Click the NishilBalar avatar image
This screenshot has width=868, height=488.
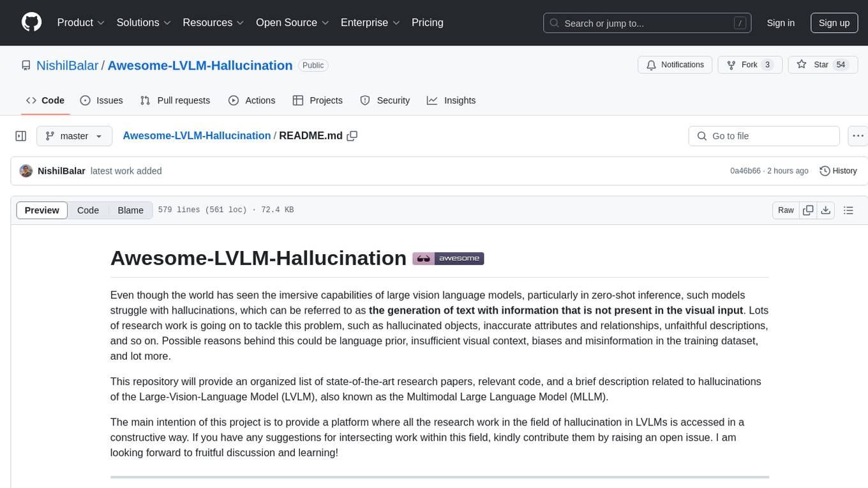(x=26, y=171)
